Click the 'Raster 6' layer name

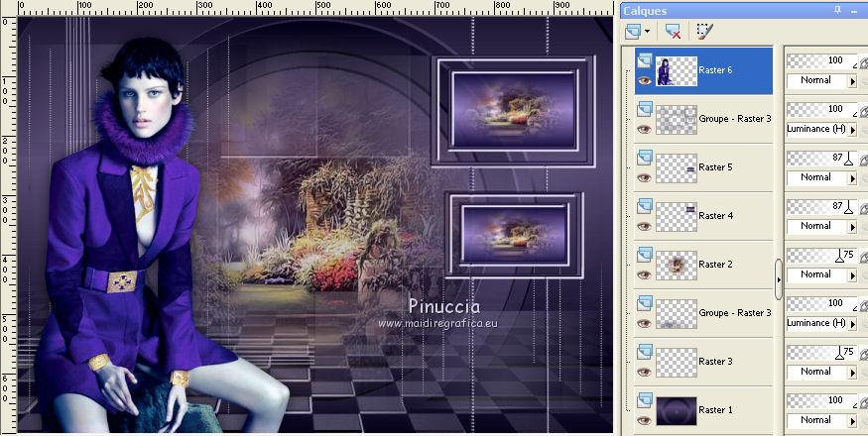point(715,69)
